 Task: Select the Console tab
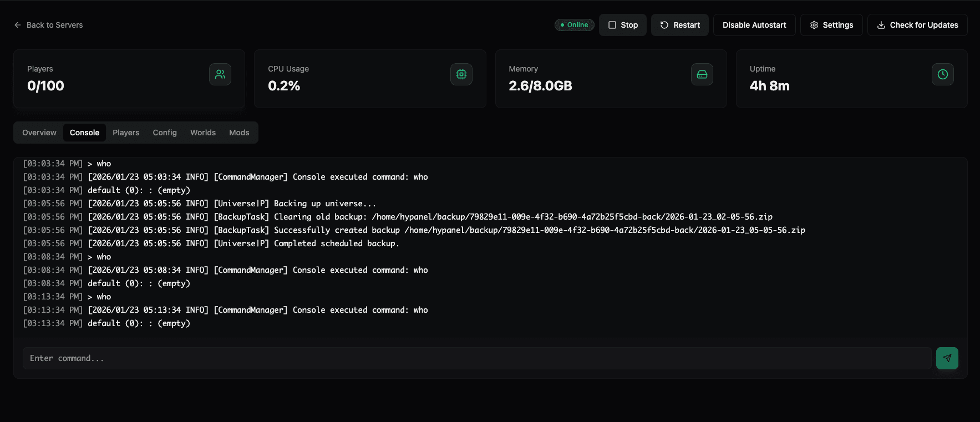(x=84, y=133)
